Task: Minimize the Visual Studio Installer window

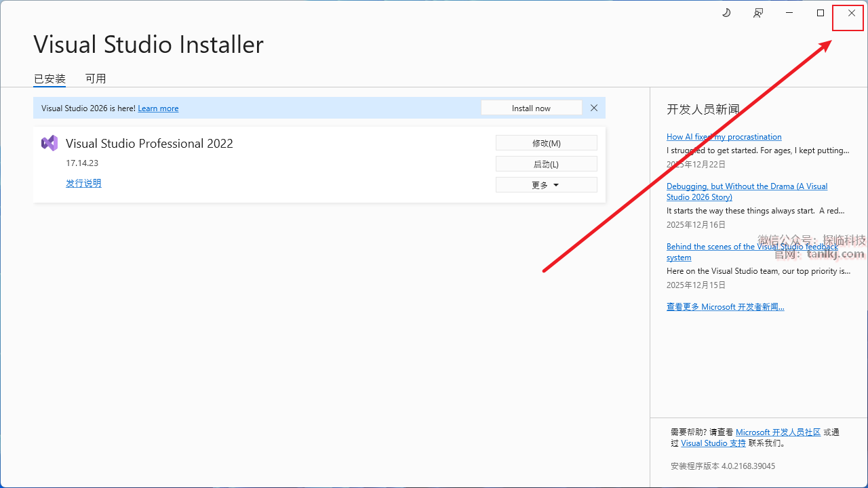Action: pyautogui.click(x=789, y=13)
